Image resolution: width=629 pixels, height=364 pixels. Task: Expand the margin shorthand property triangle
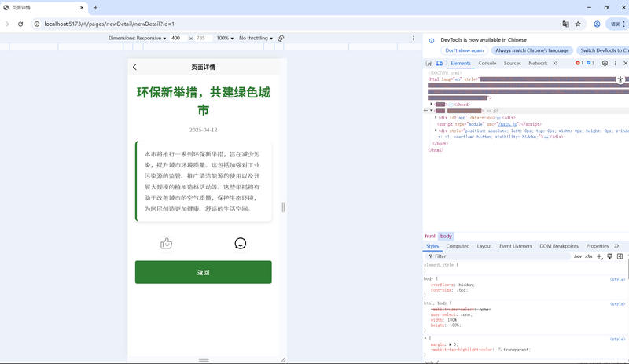[450, 344]
